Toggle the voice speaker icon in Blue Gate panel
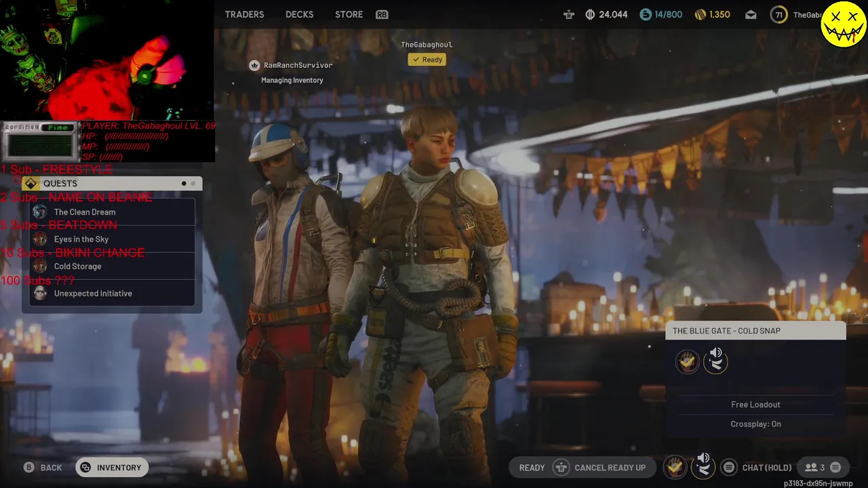This screenshot has height=488, width=868. click(x=715, y=360)
